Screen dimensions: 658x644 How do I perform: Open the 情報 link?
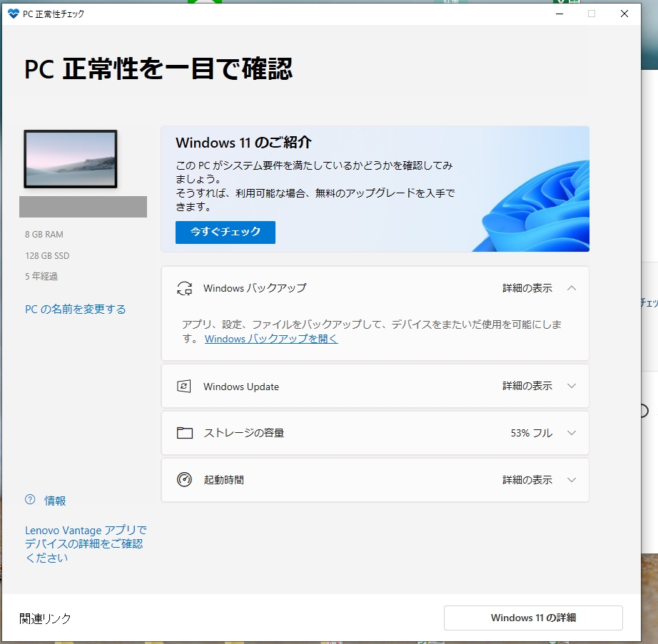pos(55,501)
